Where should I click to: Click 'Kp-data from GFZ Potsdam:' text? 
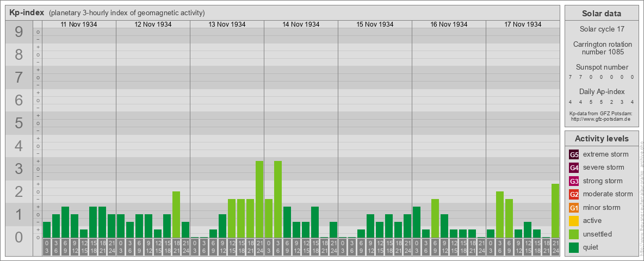[601, 113]
